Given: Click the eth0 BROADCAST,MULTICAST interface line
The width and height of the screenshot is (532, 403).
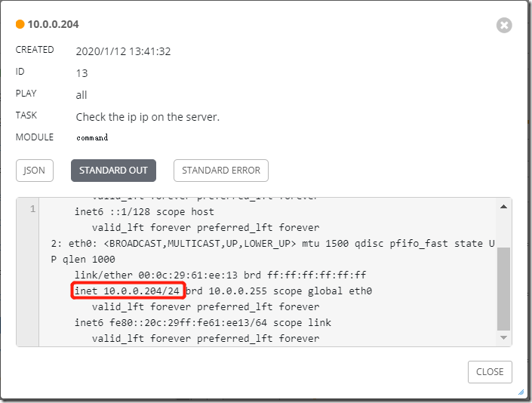Looking at the screenshot, I should 272,251.
